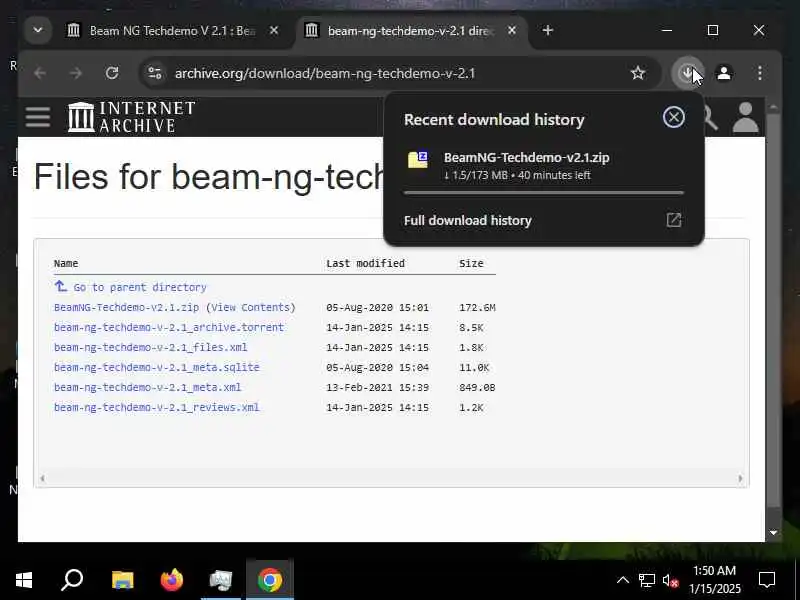The width and height of the screenshot is (800, 600).
Task: Reload the archive.org page
Action: click(x=112, y=73)
